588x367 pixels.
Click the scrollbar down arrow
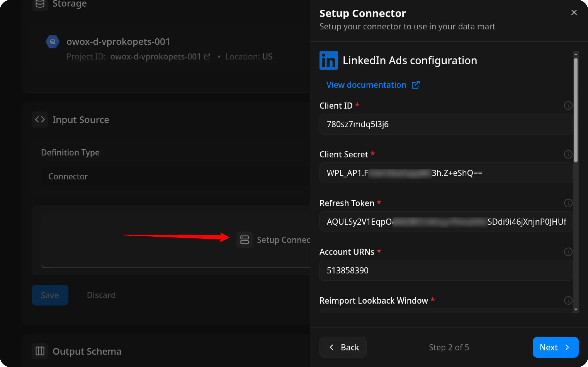(576, 310)
